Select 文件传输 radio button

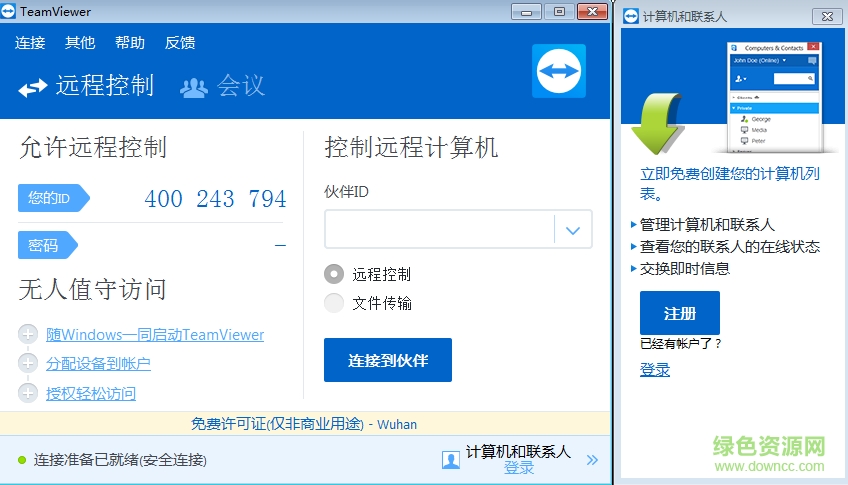point(334,303)
